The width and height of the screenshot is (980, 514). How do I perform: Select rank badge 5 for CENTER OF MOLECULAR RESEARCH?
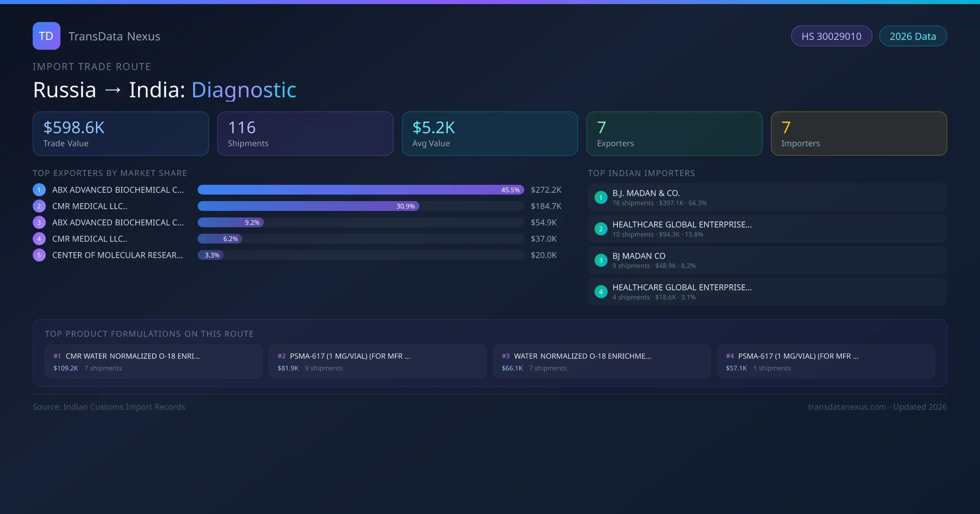39,255
